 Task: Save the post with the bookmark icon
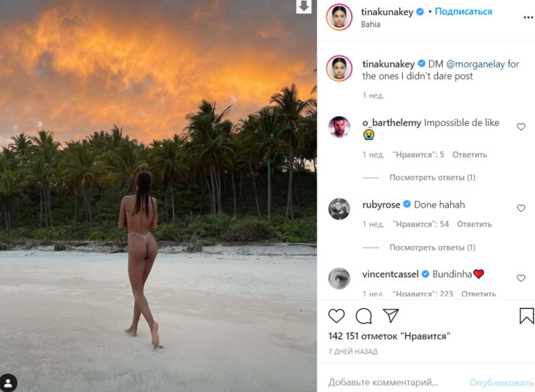pos(526,316)
